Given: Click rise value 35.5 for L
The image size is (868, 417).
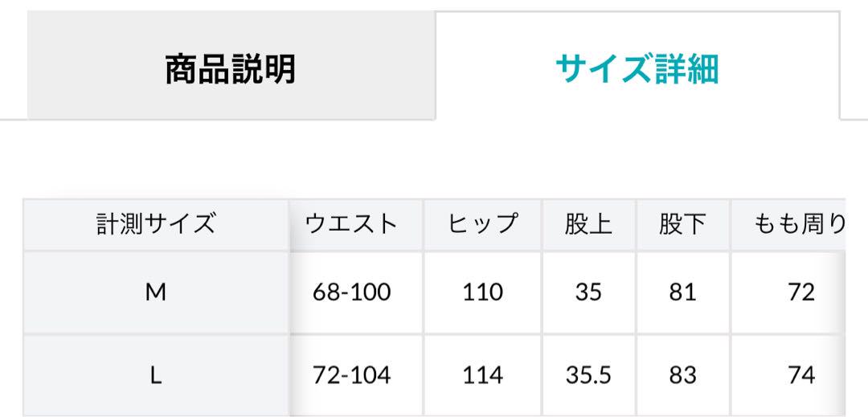Looking at the screenshot, I should pyautogui.click(x=589, y=376).
